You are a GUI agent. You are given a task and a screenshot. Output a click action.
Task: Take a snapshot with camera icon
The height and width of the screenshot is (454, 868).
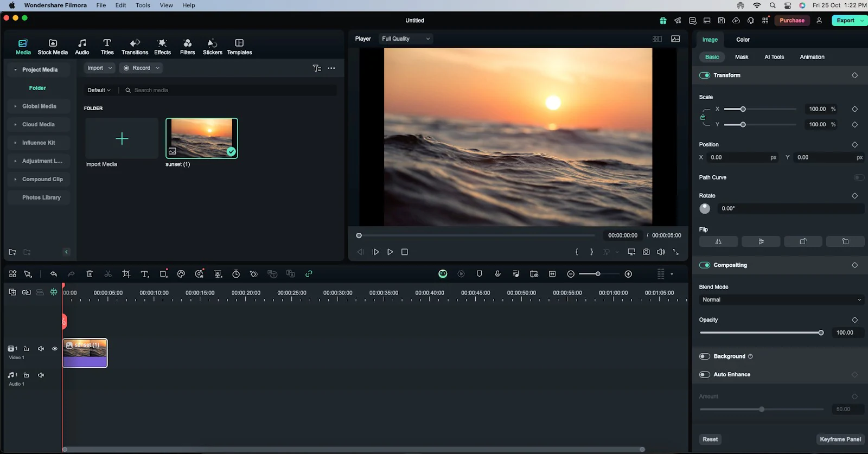[x=646, y=252]
